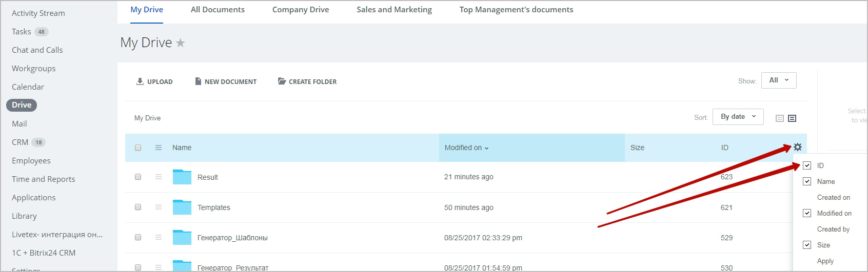This screenshot has height=272, width=868.
Task: Open row menu for Result folder
Action: tap(159, 177)
